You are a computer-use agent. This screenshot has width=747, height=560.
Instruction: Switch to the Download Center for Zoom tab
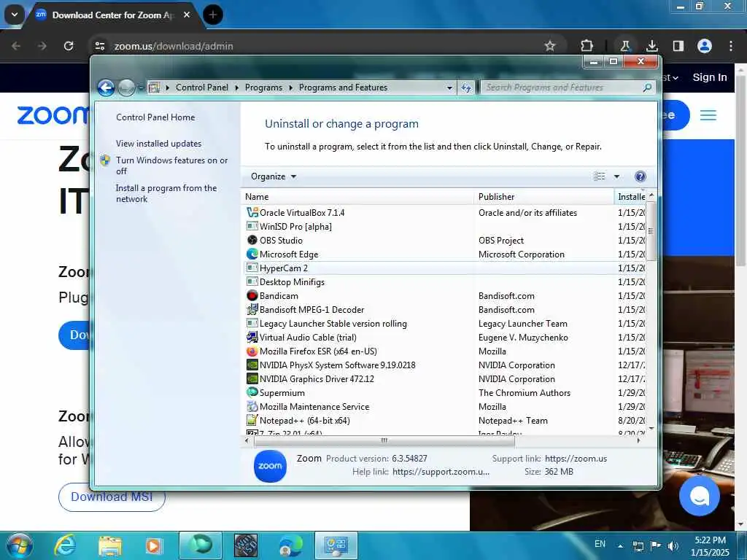pyautogui.click(x=113, y=15)
